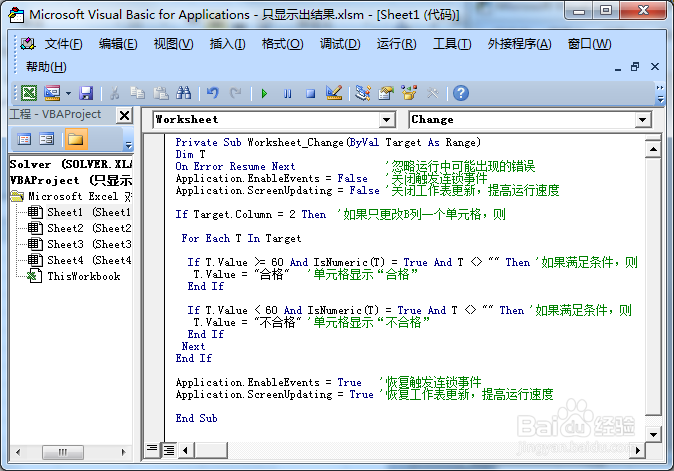The height and width of the screenshot is (471, 674).
Task: Click the View Microsoft Excel toolbar icon
Action: point(29,93)
